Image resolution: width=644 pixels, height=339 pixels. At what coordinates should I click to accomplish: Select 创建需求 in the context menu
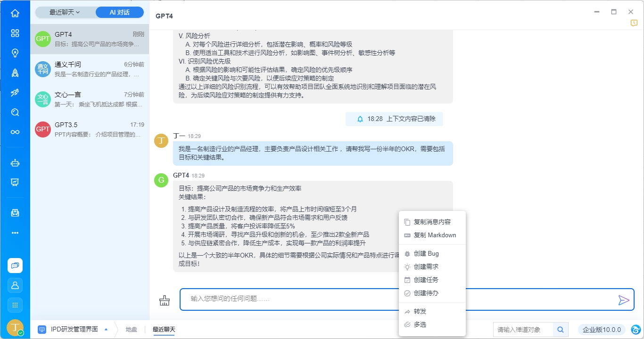432,266
